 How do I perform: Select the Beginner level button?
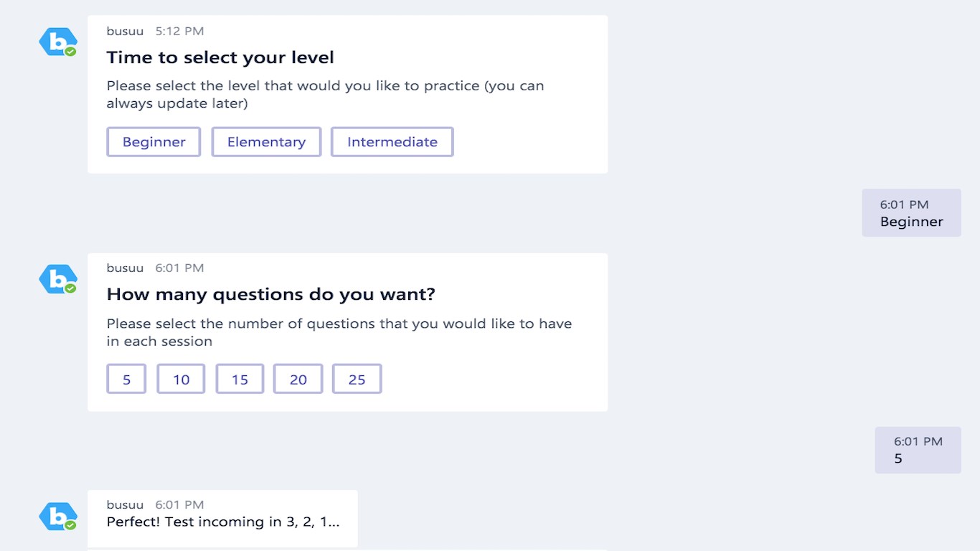pos(154,142)
